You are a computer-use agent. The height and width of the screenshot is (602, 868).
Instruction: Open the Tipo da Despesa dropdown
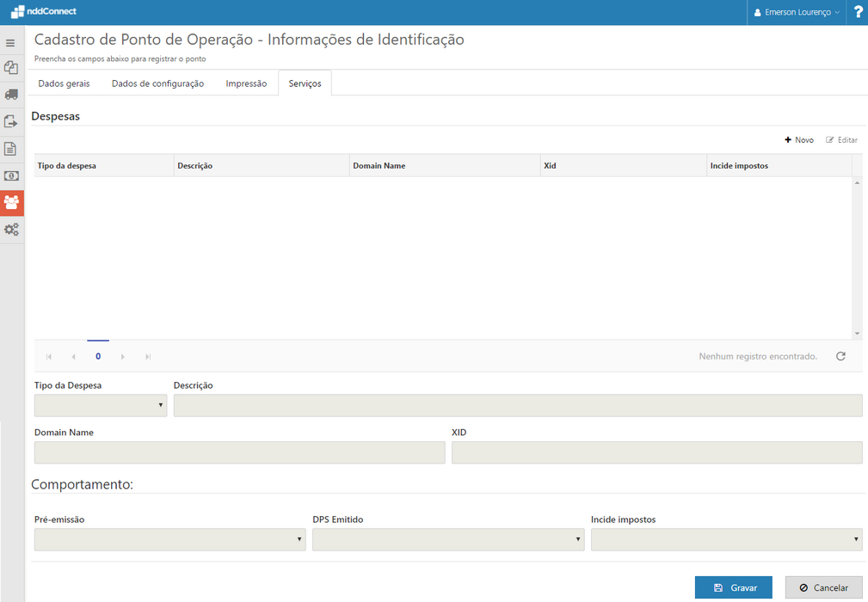(x=101, y=405)
